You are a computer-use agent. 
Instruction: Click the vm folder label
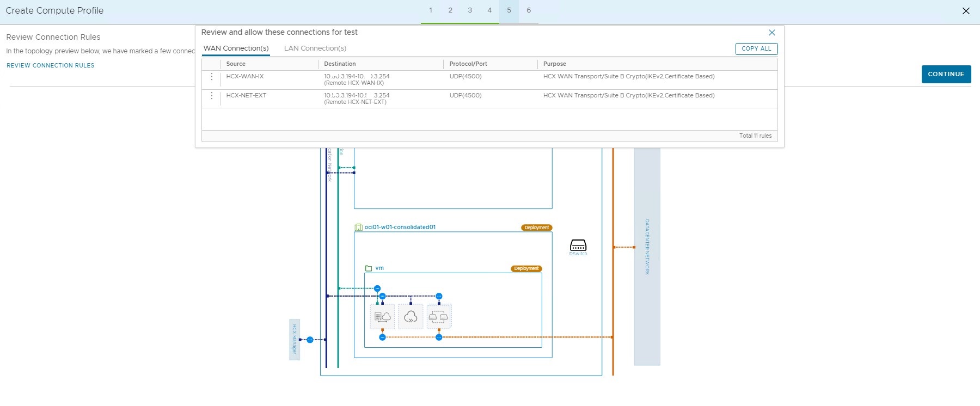click(379, 268)
